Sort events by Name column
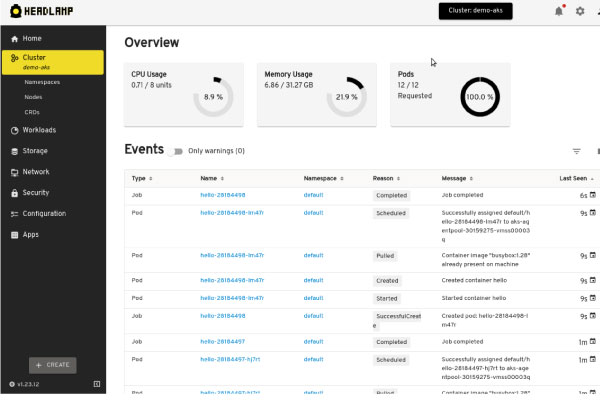This screenshot has height=400, width=600. (x=212, y=178)
